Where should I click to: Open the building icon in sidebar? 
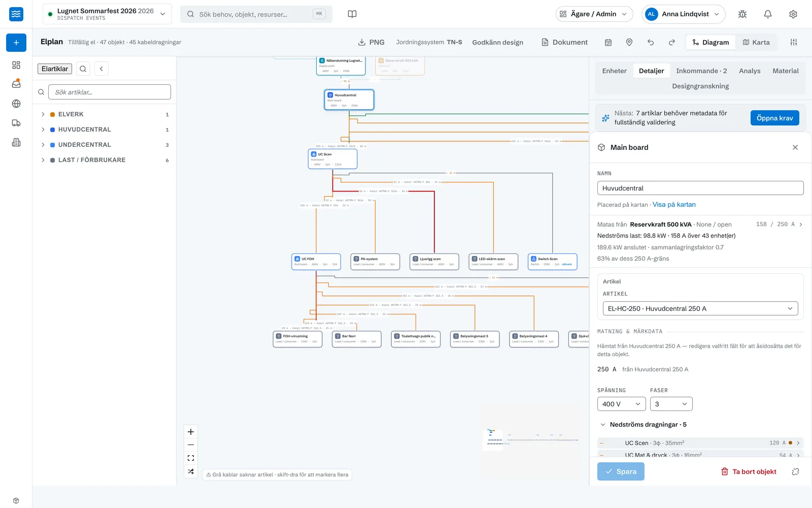pyautogui.click(x=16, y=142)
